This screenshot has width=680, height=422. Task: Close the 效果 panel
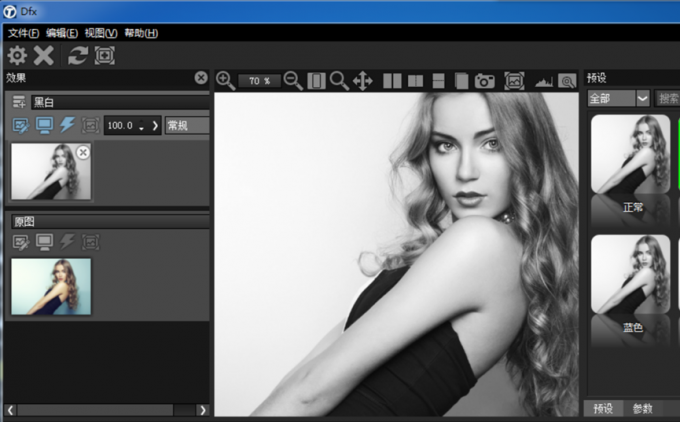coord(201,78)
